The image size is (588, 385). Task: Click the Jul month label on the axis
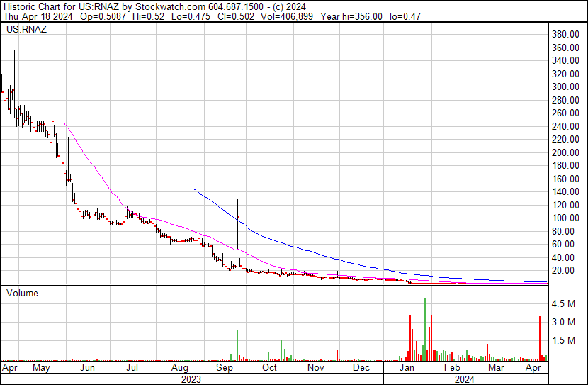click(x=132, y=369)
